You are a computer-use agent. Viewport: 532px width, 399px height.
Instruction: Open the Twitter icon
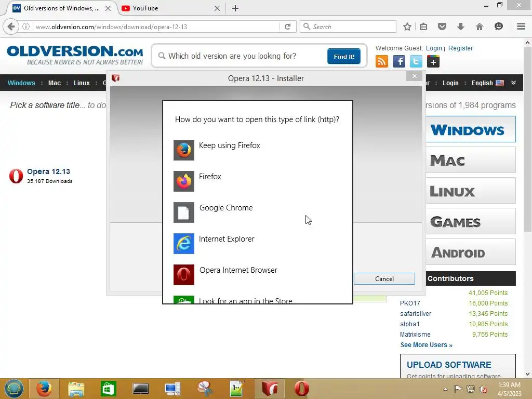[x=416, y=61]
